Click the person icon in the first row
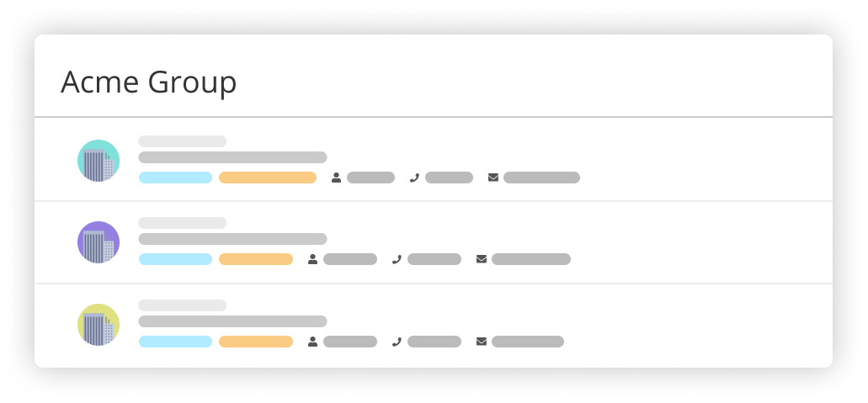This screenshot has height=403, width=868. pos(336,178)
